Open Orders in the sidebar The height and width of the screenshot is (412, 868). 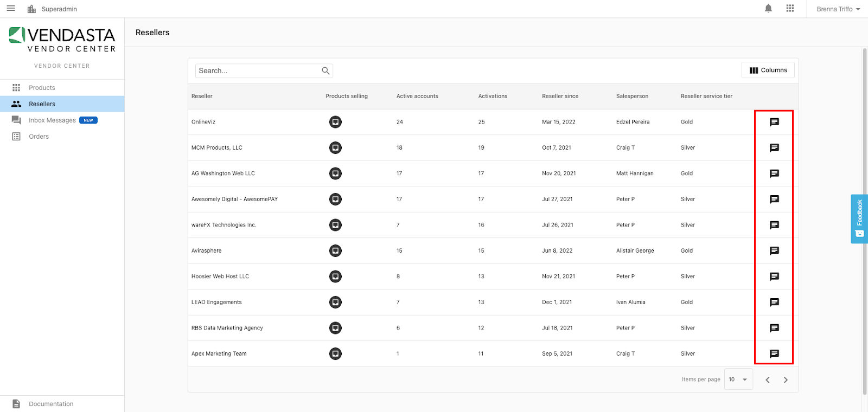(62, 137)
